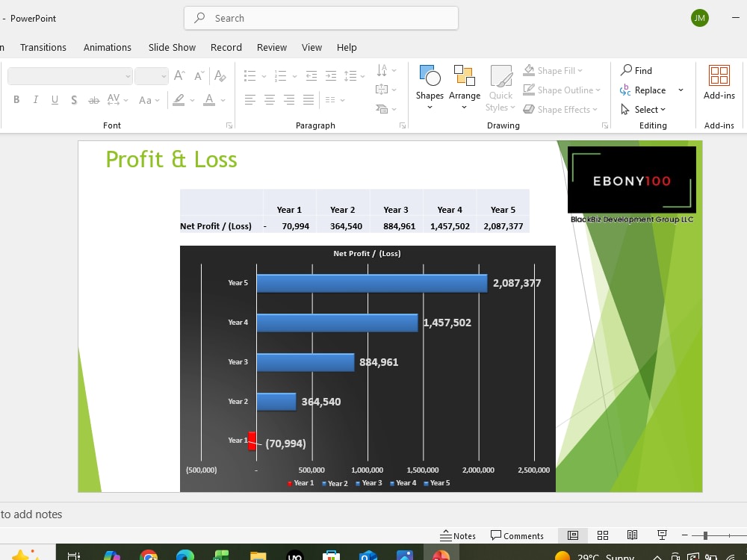This screenshot has width=747, height=560.
Task: Open Comments pane
Action: pyautogui.click(x=517, y=535)
